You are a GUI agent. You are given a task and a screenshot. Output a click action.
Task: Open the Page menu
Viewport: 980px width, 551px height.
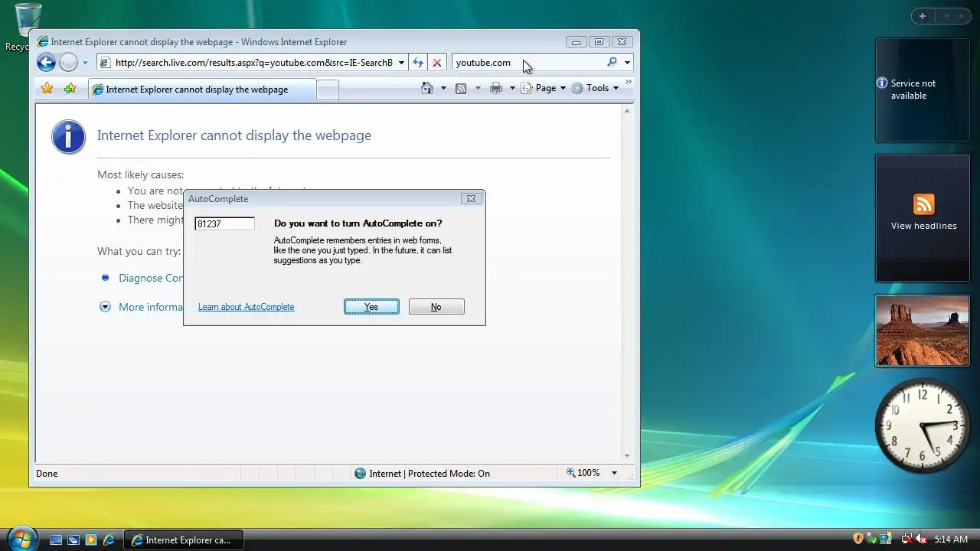[x=544, y=88]
